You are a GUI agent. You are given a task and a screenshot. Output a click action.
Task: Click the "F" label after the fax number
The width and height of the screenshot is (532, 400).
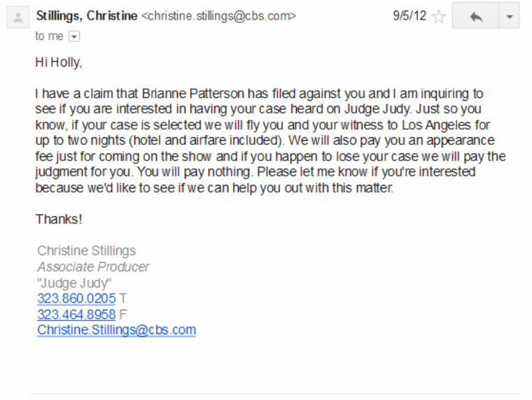(123, 314)
